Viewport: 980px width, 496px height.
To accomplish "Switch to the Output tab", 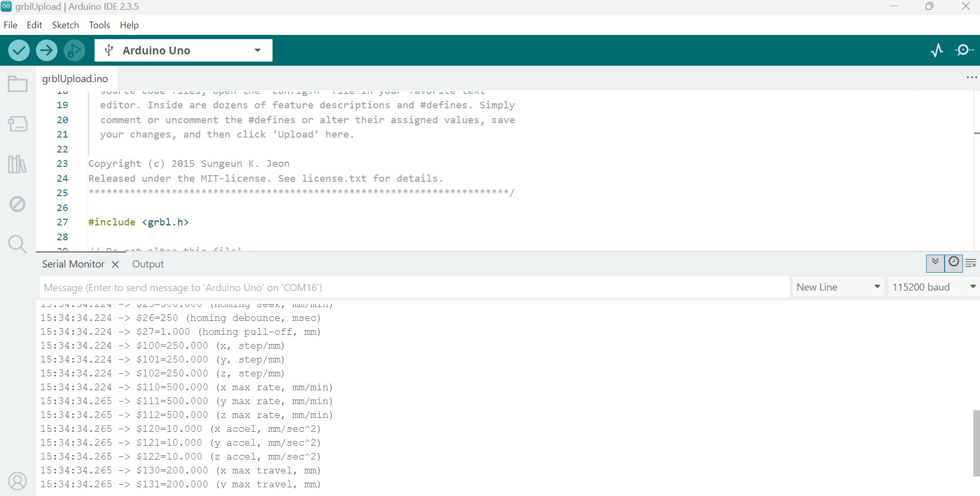I will [148, 264].
